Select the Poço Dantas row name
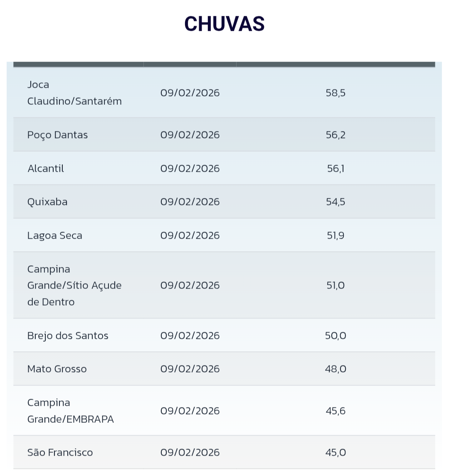 click(x=57, y=135)
